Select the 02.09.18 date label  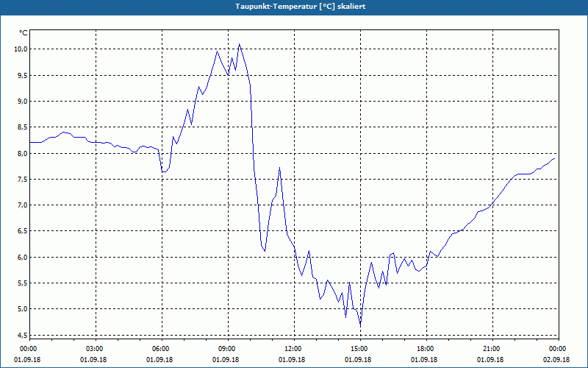[556, 360]
